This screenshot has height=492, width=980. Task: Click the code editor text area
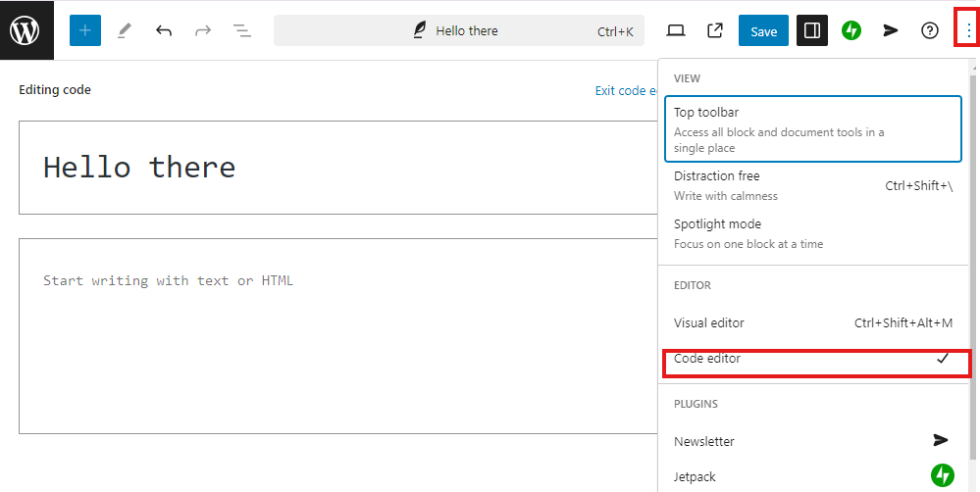pyautogui.click(x=334, y=333)
